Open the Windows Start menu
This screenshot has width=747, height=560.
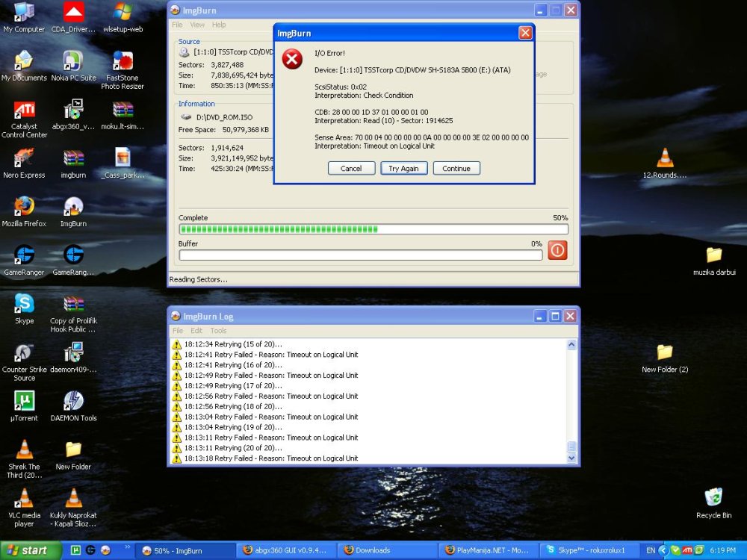pyautogui.click(x=31, y=550)
